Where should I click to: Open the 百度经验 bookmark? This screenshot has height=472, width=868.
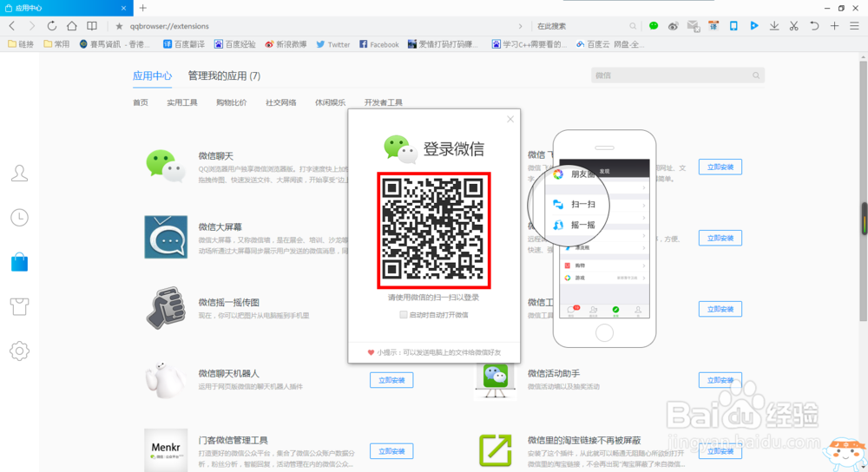[234, 44]
